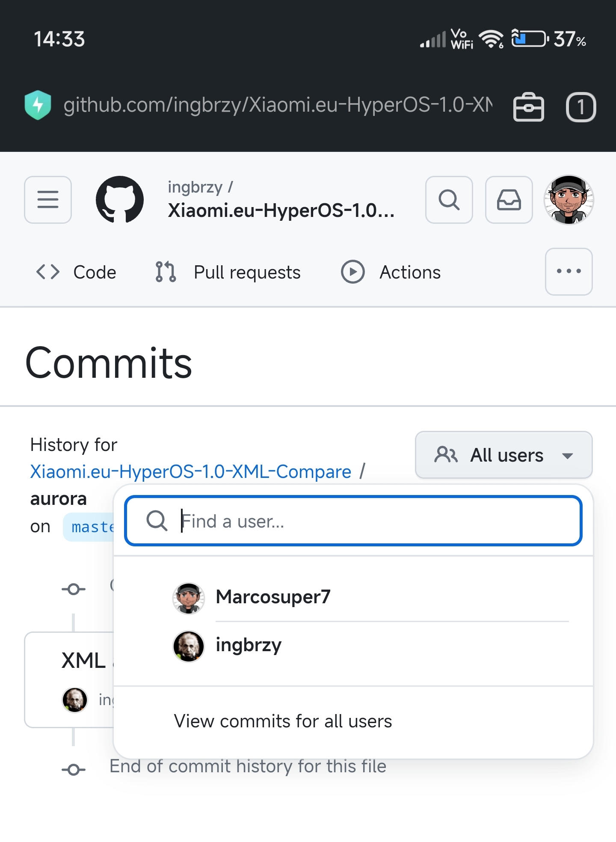Click the End of commit history text
The height and width of the screenshot is (842, 616).
[x=248, y=766]
